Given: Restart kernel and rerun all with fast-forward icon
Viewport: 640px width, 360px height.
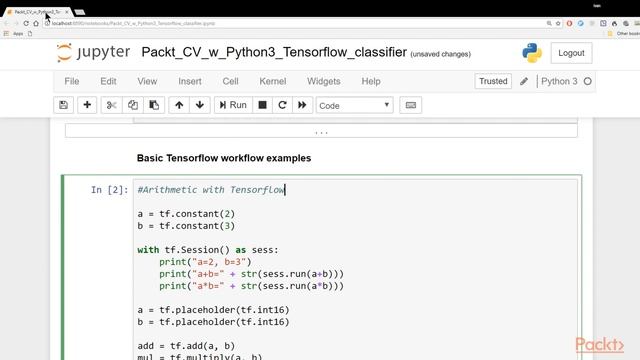Looking at the screenshot, I should pyautogui.click(x=302, y=105).
